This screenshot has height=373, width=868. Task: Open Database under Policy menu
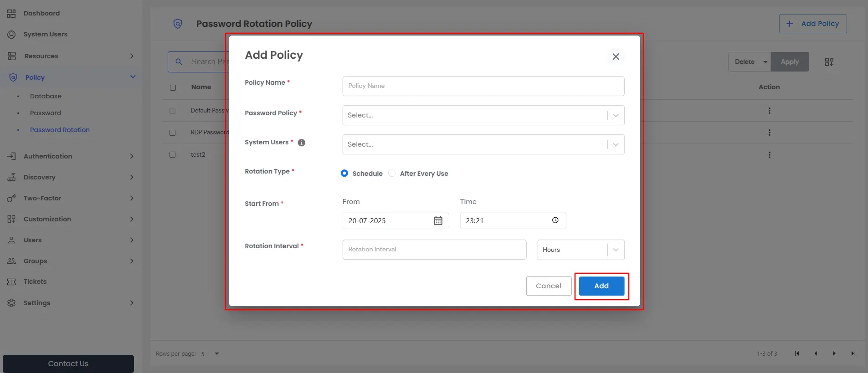pyautogui.click(x=46, y=96)
